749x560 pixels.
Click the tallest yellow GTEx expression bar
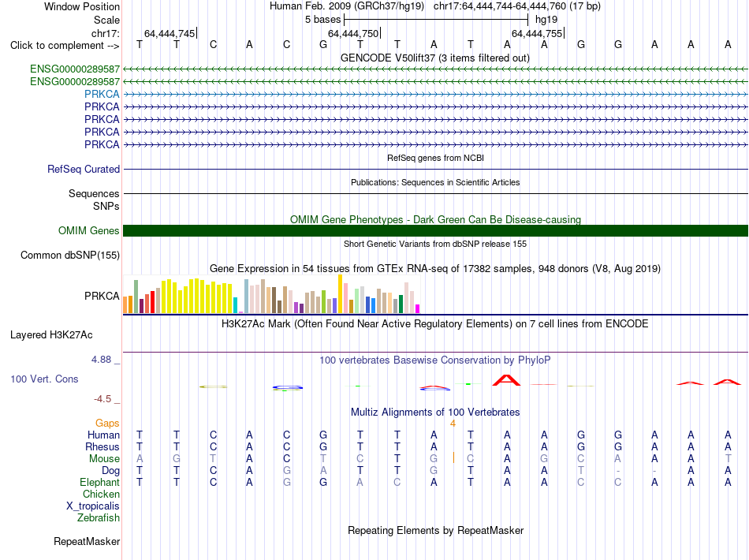pos(340,294)
